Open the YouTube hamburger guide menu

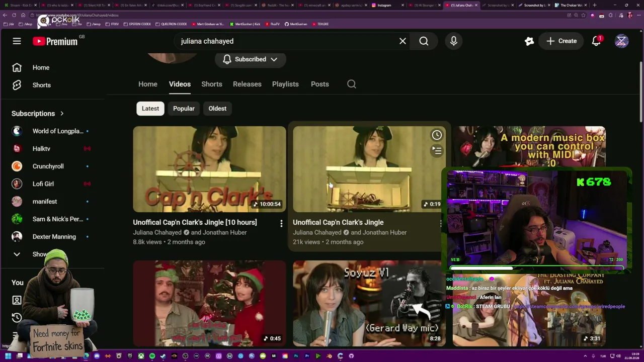click(x=17, y=41)
